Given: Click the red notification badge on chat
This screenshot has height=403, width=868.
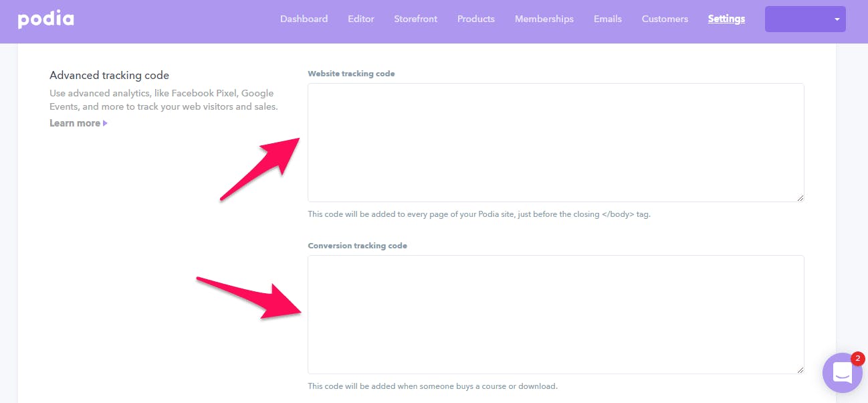Looking at the screenshot, I should click(858, 359).
